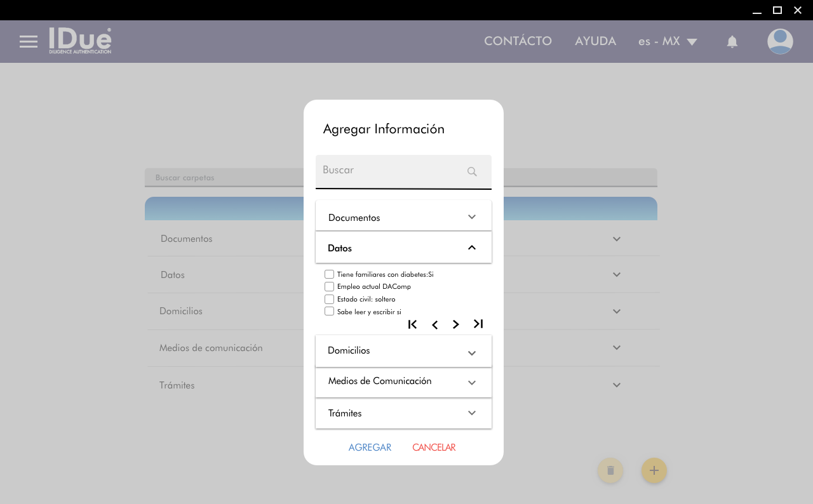Click the yellow plus add button
The height and width of the screenshot is (504, 813).
pos(654,471)
